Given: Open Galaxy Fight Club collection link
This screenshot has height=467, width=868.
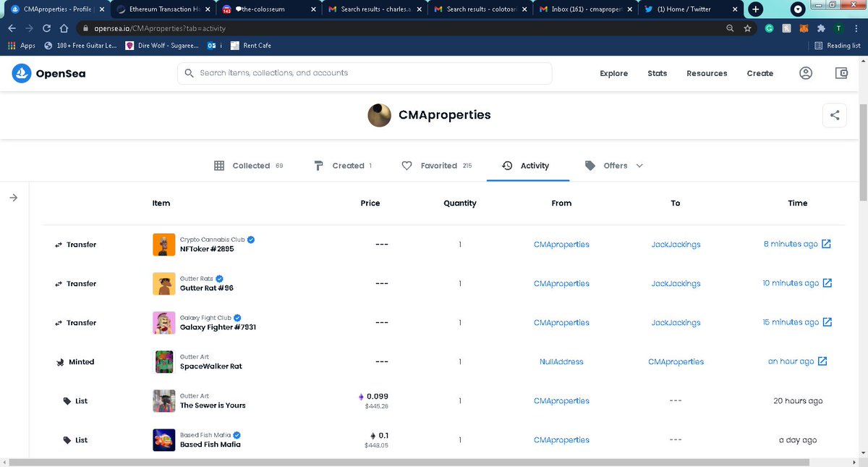Looking at the screenshot, I should 205,317.
